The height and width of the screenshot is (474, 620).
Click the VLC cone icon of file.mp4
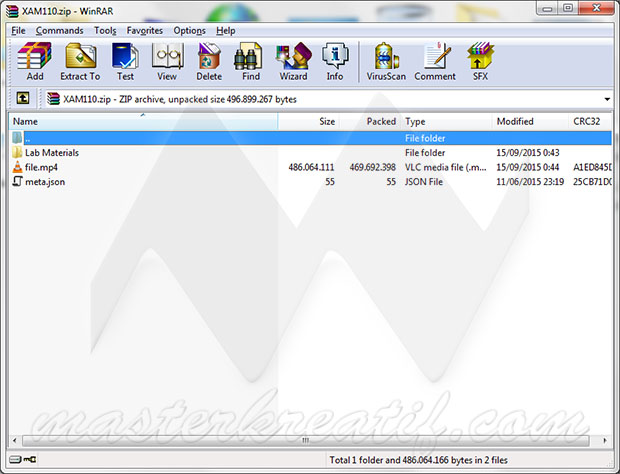point(17,167)
